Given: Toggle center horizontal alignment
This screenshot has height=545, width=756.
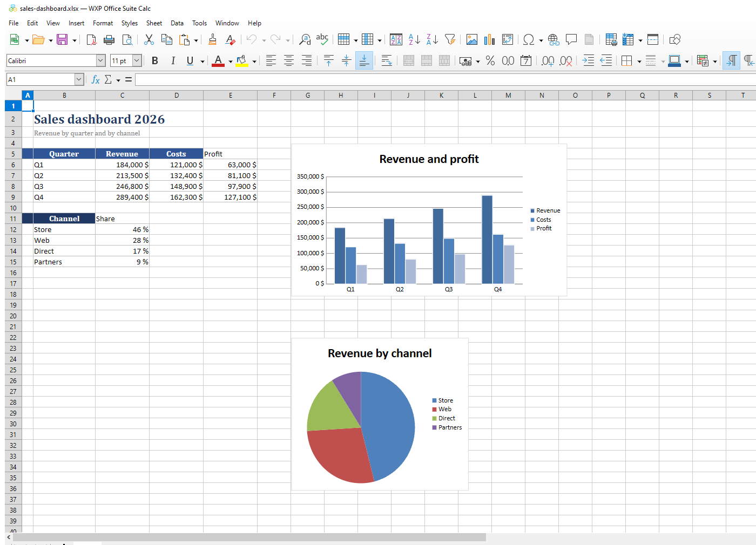Looking at the screenshot, I should [289, 61].
